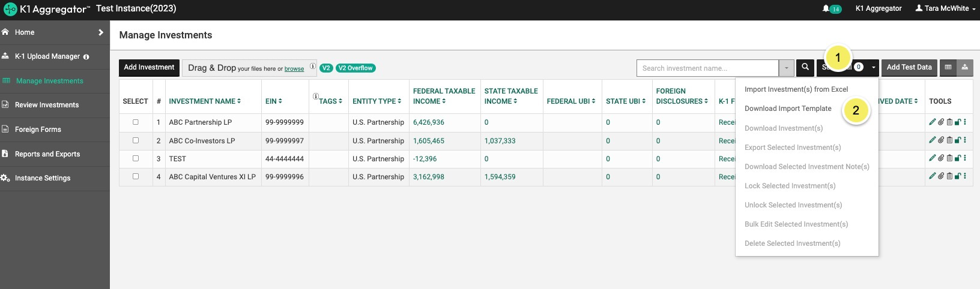This screenshot has height=289, width=980.
Task: Open the search field dropdown arrow
Action: click(x=786, y=68)
